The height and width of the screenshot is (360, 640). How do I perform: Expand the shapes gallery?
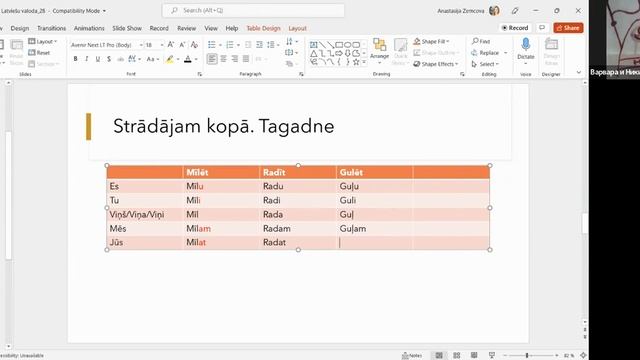click(364, 62)
